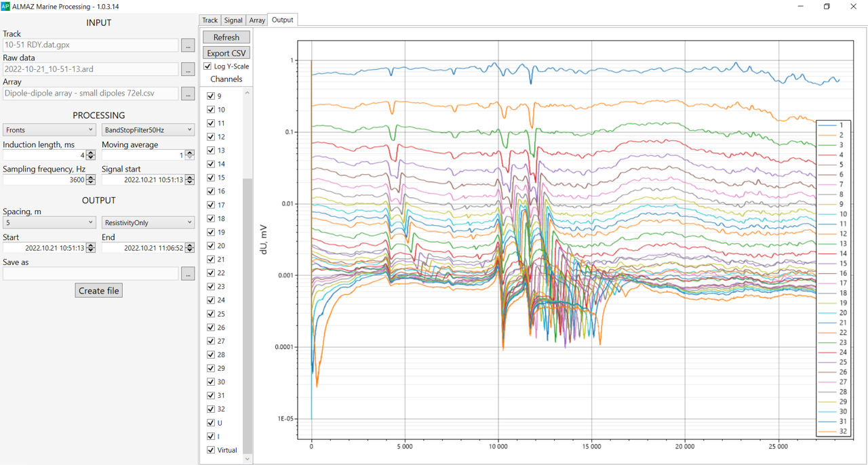Increase Induction length using stepper arrow
The height and width of the screenshot is (465, 868).
[x=91, y=153]
